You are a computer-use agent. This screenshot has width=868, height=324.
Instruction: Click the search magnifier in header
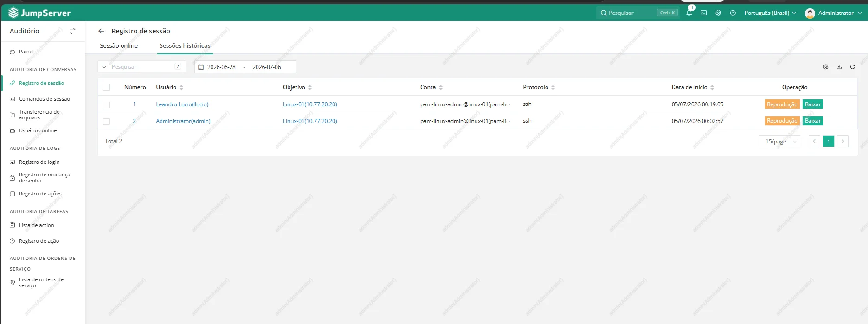coord(604,13)
